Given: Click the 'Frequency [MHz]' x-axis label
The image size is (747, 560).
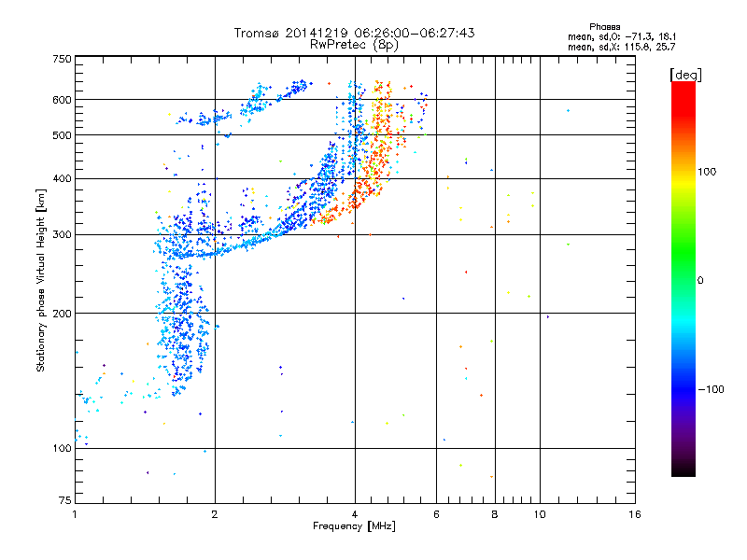Looking at the screenshot, I should 354,526.
